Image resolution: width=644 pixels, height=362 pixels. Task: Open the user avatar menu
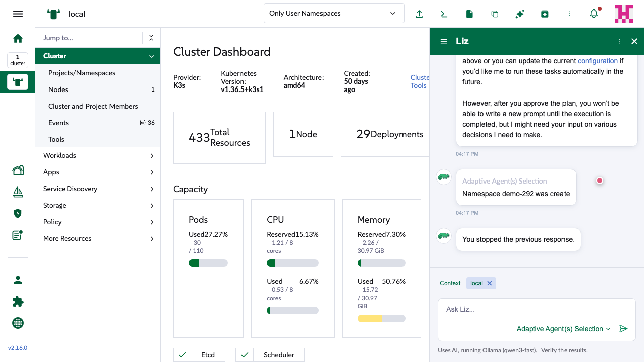(x=624, y=14)
